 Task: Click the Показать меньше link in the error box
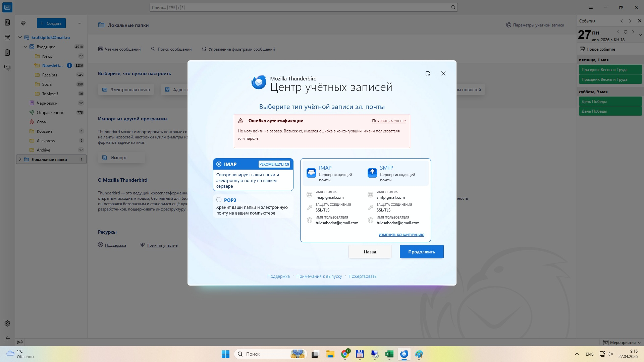[389, 121]
